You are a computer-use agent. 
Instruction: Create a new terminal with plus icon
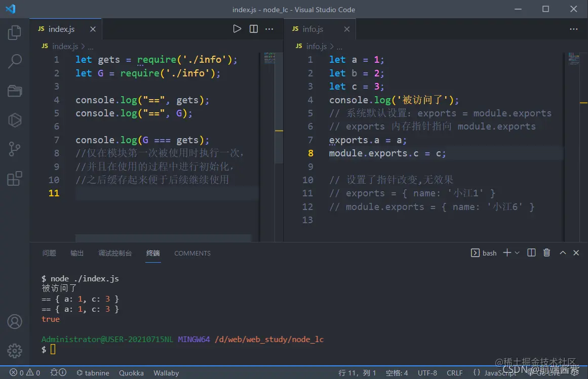pos(507,253)
